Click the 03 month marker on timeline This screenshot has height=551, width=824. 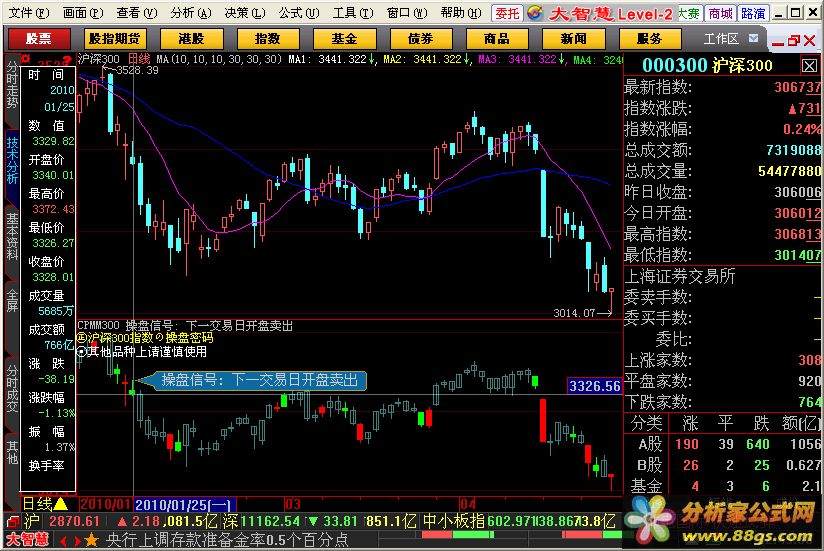(x=293, y=505)
